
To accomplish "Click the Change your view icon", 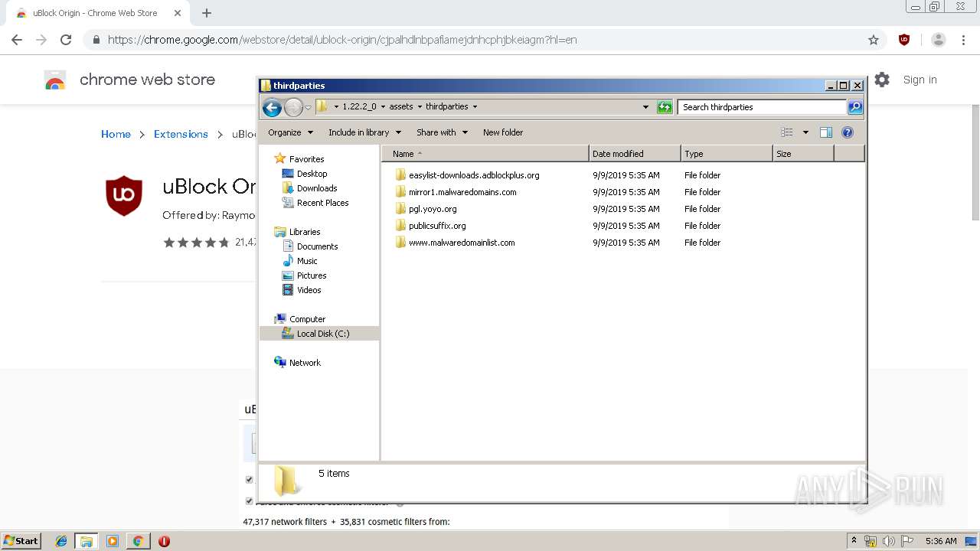I will tap(787, 132).
